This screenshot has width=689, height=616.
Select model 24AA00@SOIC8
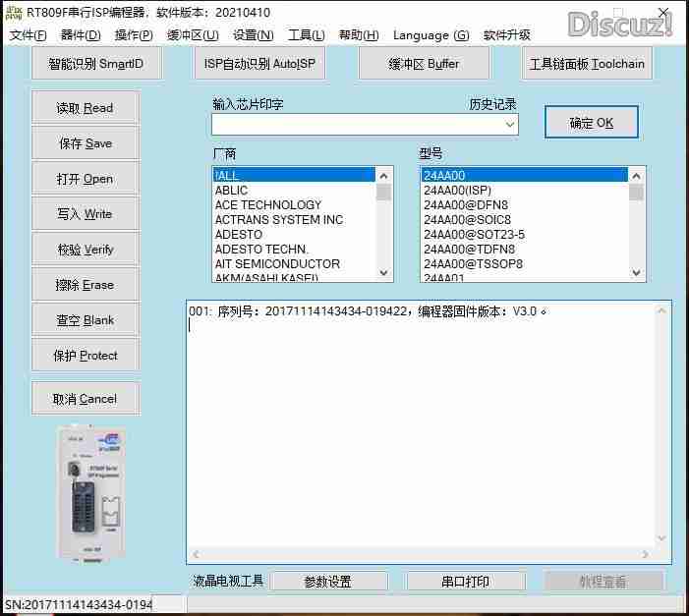click(525, 220)
